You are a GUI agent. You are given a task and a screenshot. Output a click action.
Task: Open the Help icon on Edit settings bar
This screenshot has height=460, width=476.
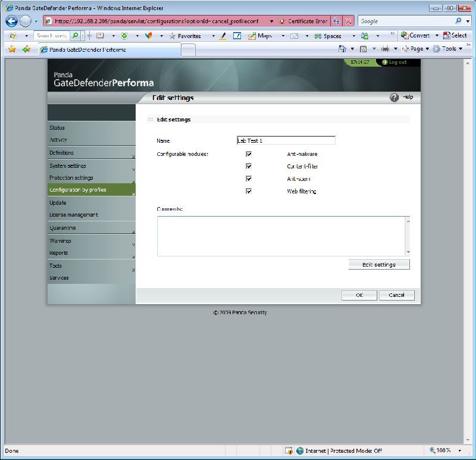393,98
